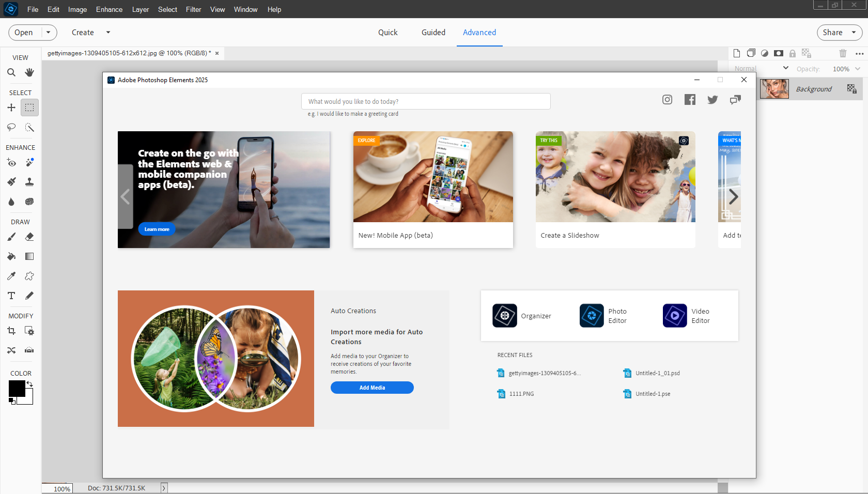Swap foreground and background colors
This screenshot has height=494, width=868.
click(x=30, y=384)
